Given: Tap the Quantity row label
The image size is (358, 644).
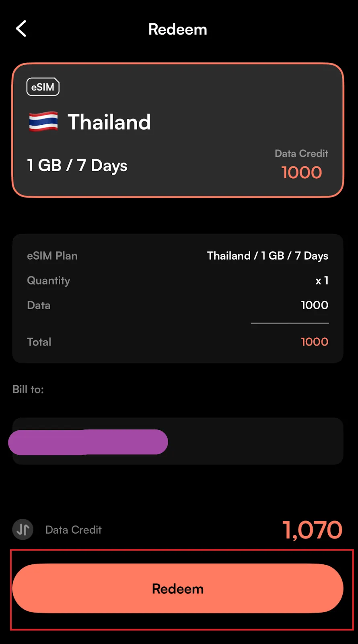Looking at the screenshot, I should click(x=49, y=281).
